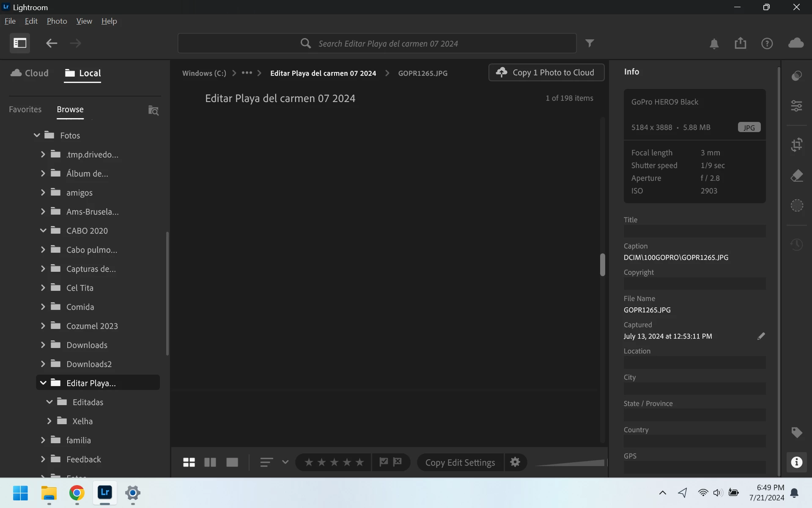Toggle the left panel visibility
The width and height of the screenshot is (812, 508).
coord(20,43)
